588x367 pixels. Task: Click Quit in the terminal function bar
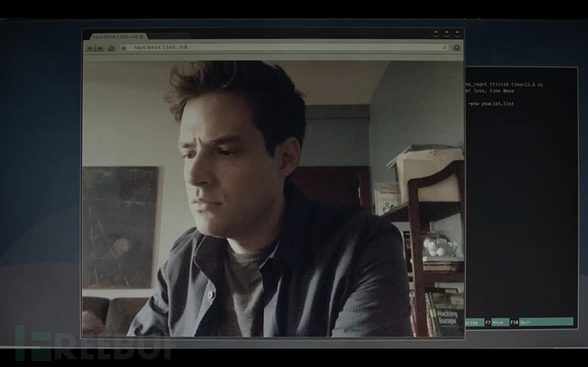(546, 322)
